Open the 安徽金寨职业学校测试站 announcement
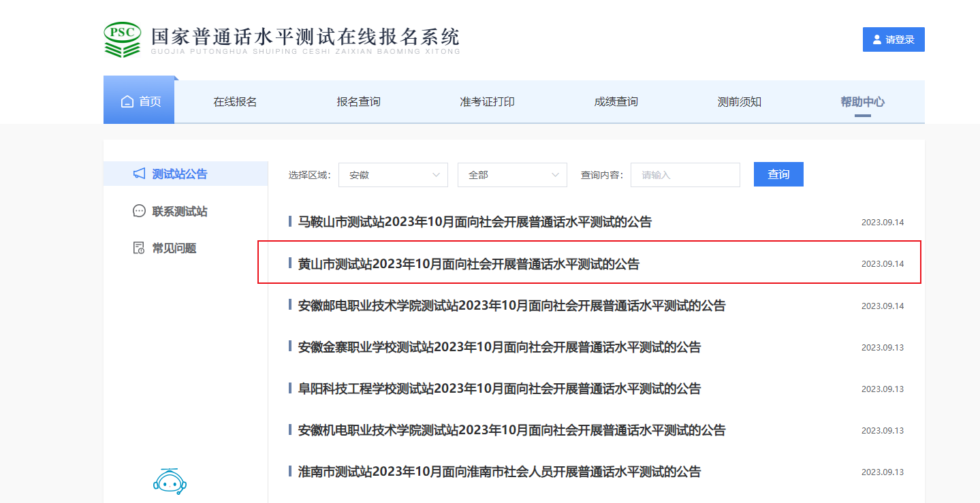Image resolution: width=980 pixels, height=503 pixels. (x=499, y=347)
